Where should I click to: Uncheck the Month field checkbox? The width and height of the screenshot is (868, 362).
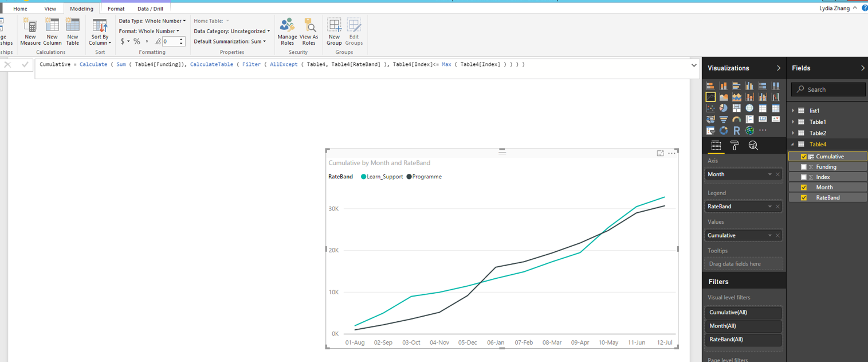(803, 188)
